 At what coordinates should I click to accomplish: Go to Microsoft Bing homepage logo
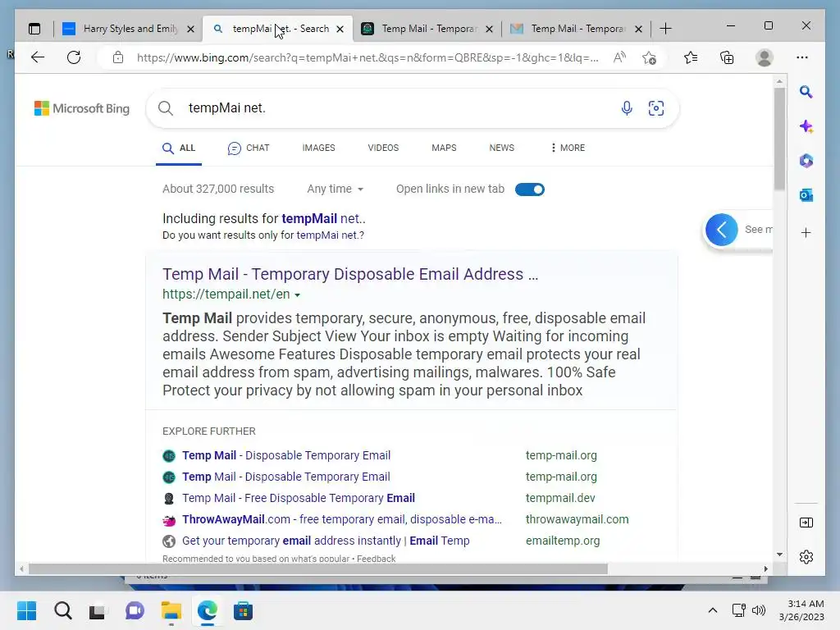click(x=82, y=109)
